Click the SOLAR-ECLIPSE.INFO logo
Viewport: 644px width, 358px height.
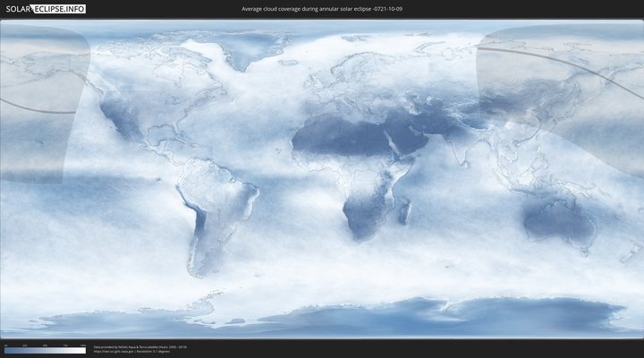(46, 9)
